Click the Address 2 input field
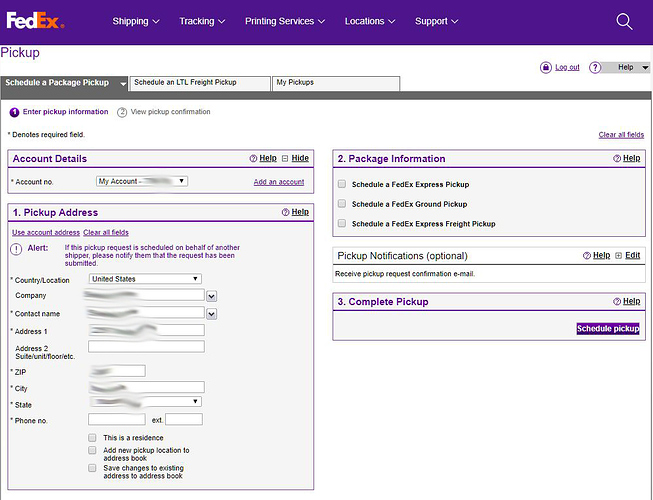The height and width of the screenshot is (500, 653). (x=146, y=346)
